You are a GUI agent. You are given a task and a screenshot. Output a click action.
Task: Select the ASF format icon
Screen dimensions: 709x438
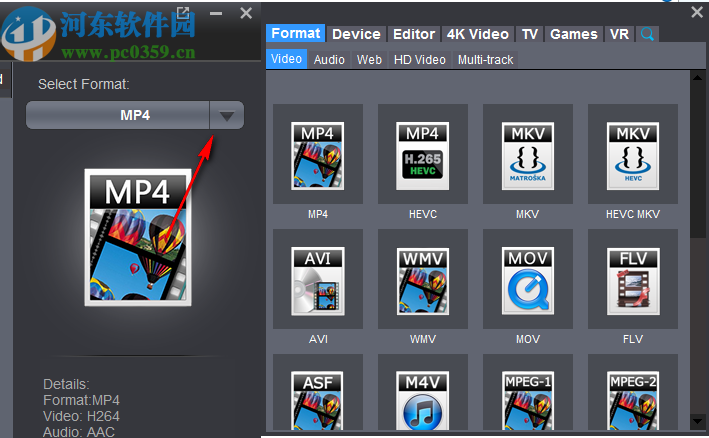tap(317, 400)
